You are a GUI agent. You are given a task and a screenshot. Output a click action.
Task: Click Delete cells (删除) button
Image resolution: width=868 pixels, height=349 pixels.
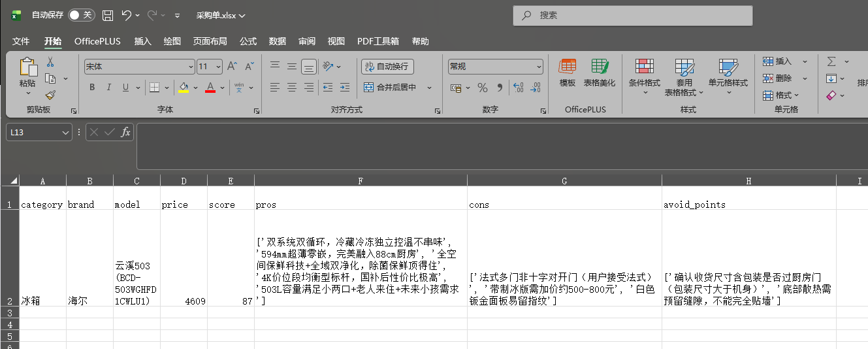777,78
